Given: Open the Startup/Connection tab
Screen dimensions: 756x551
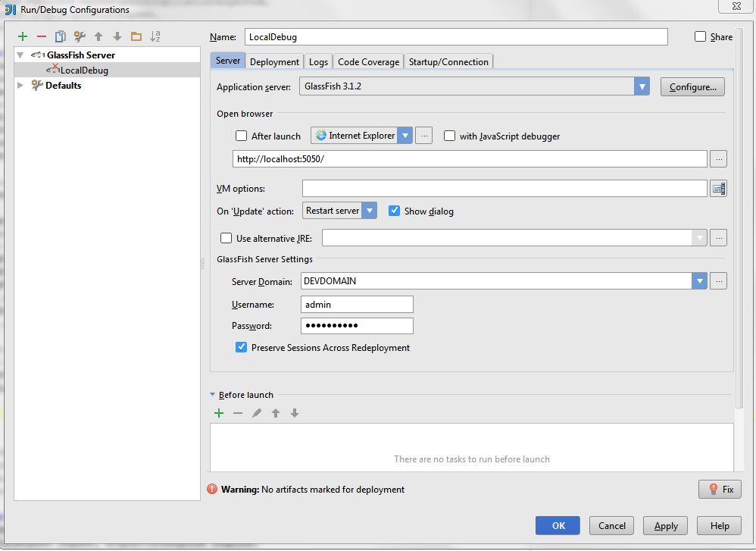Looking at the screenshot, I should (x=448, y=62).
